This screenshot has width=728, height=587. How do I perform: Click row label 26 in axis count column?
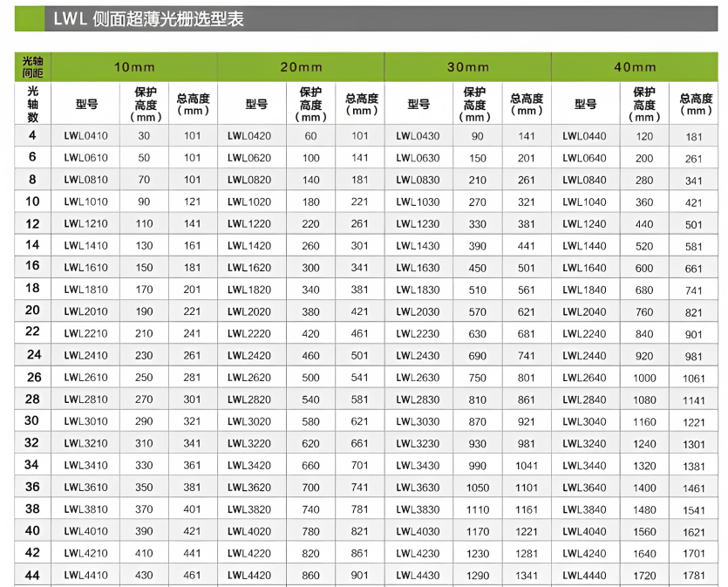point(32,378)
